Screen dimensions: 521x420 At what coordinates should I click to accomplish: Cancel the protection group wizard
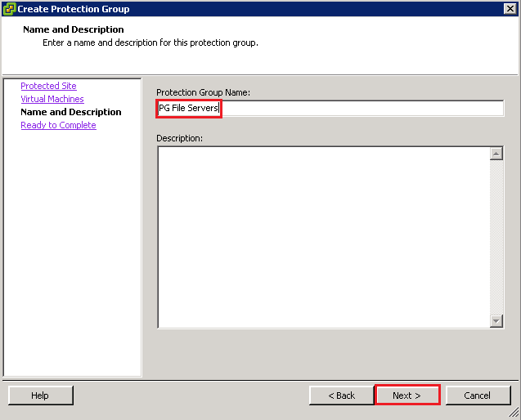click(x=477, y=395)
